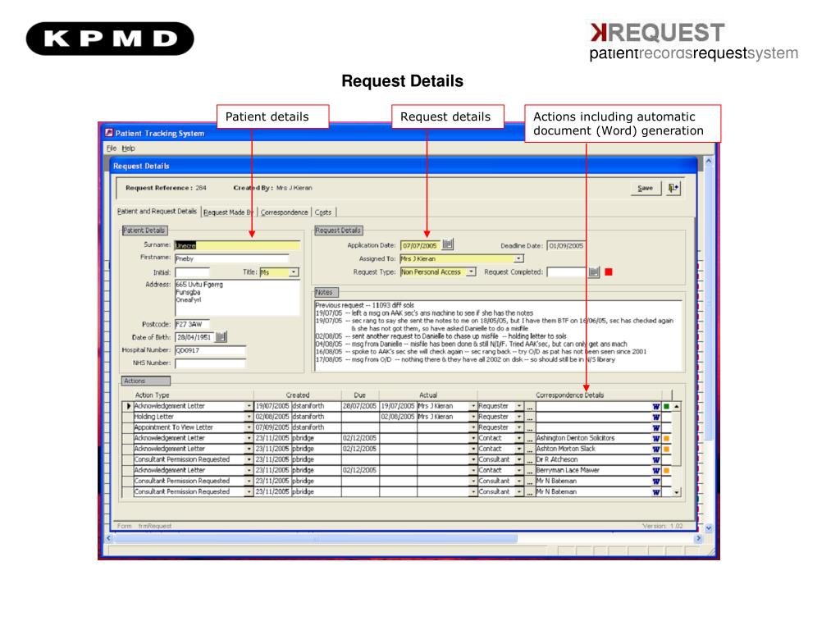Click inside the Notes text area

coord(498,336)
